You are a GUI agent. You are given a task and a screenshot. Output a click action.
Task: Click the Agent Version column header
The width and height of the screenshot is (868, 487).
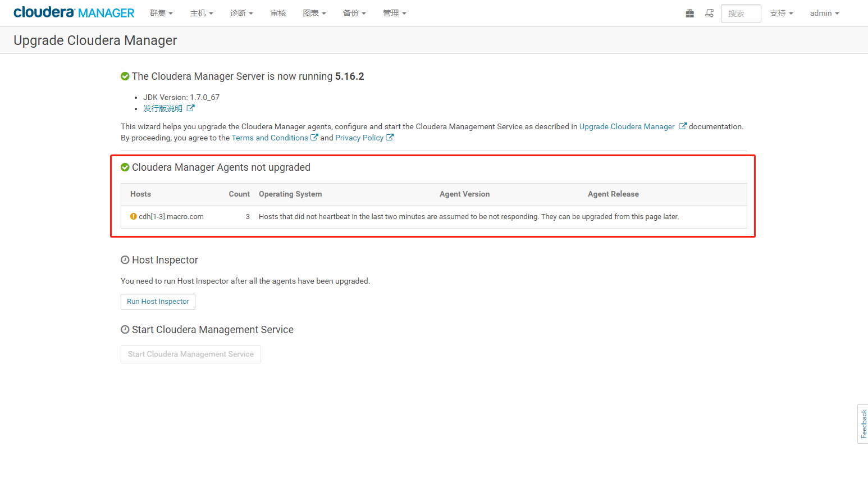(464, 194)
